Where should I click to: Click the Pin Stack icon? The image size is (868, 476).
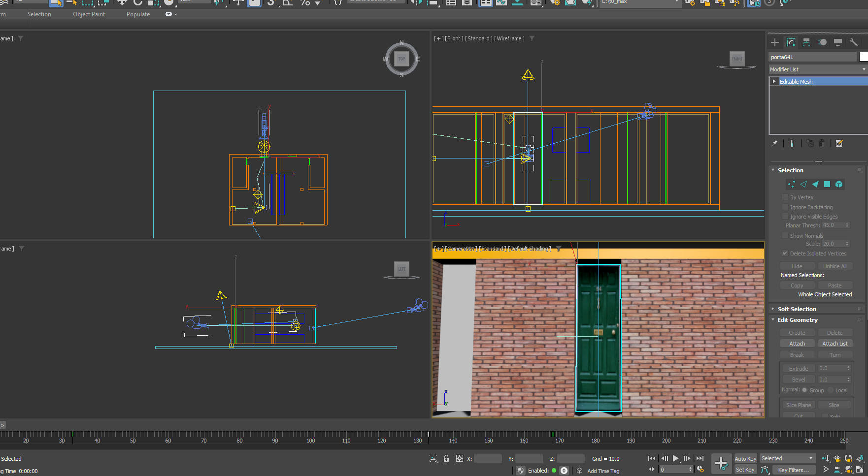[774, 143]
